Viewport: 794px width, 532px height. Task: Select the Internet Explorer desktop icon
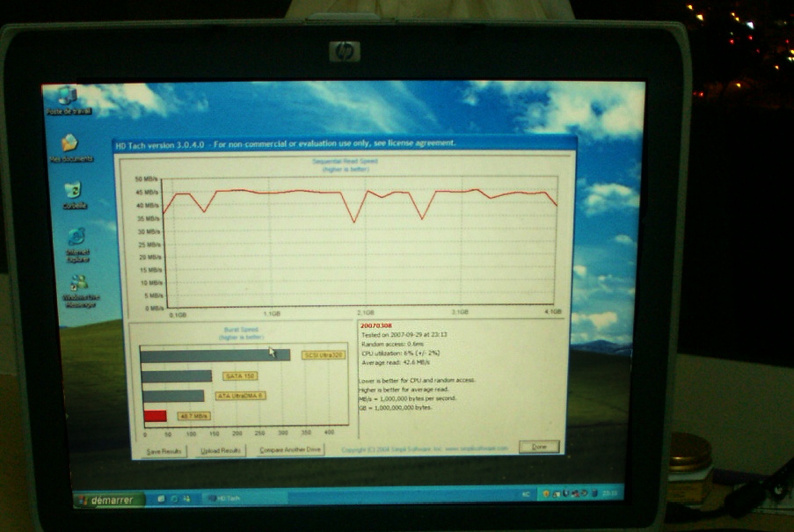point(77,245)
